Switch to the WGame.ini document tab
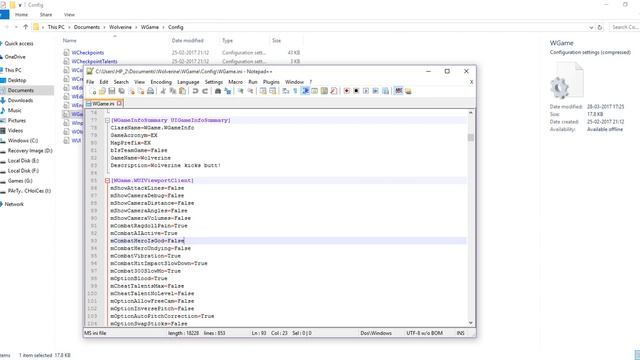 [104, 104]
